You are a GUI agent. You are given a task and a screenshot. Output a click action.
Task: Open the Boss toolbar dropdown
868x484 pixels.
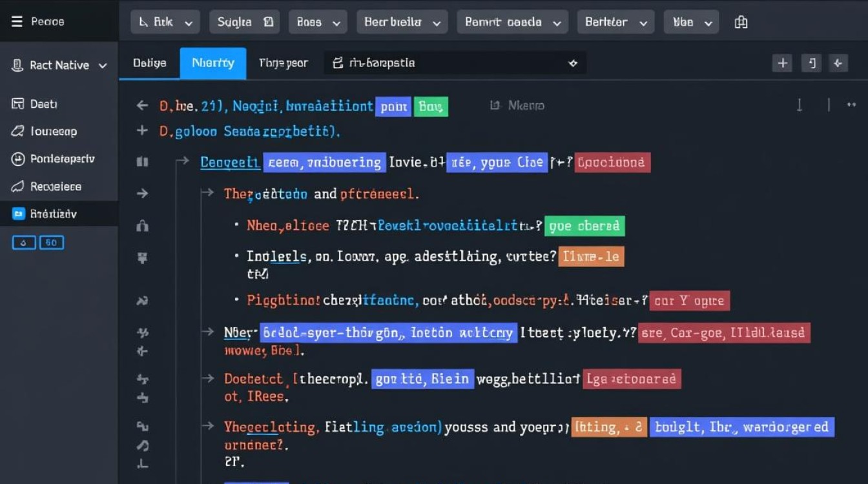(x=317, y=22)
